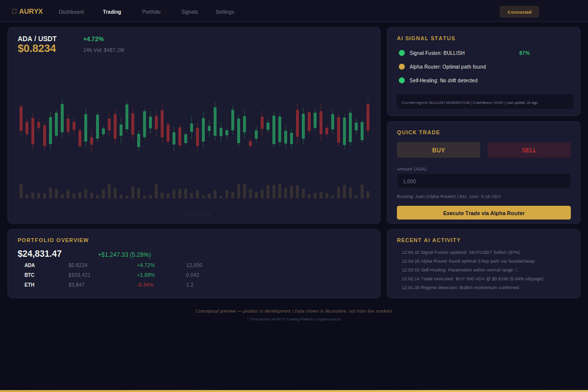
Task: Click the AURYX logo icon
Action: pyautogui.click(x=15, y=11)
